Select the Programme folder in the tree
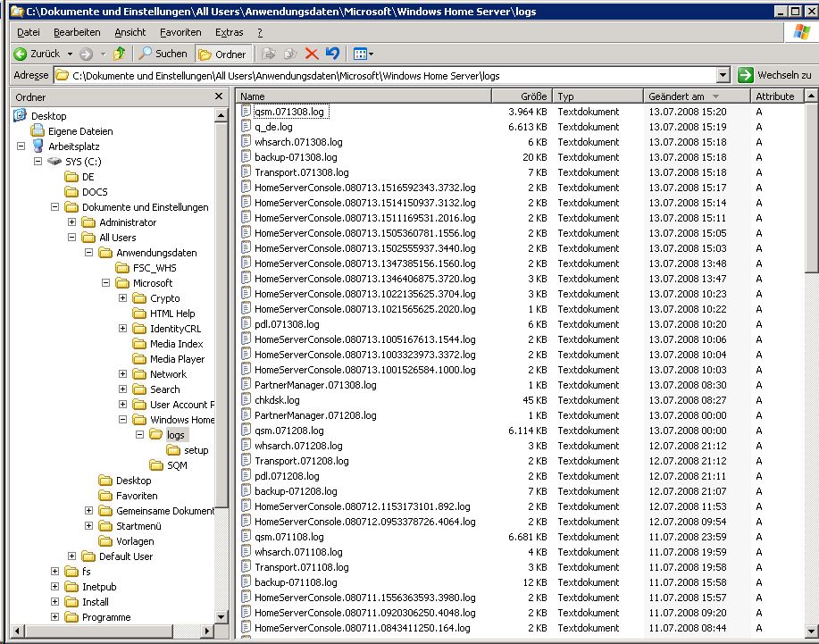The height and width of the screenshot is (644, 819). [106, 617]
